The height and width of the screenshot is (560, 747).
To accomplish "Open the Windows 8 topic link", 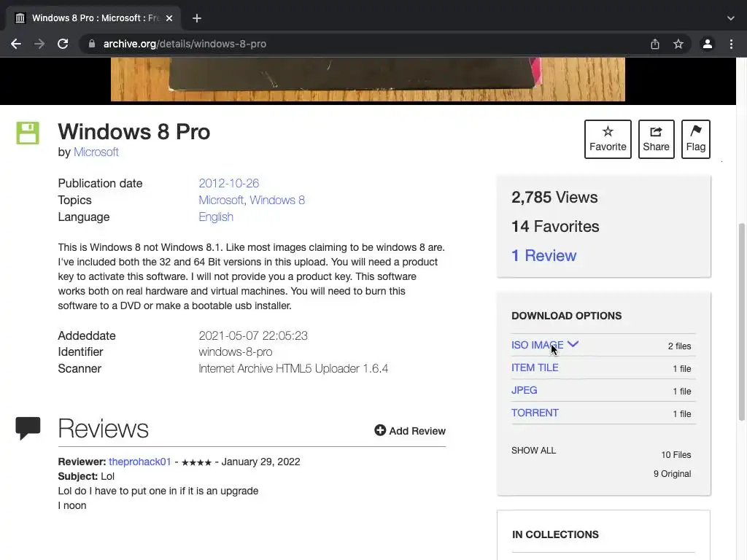I will click(277, 200).
